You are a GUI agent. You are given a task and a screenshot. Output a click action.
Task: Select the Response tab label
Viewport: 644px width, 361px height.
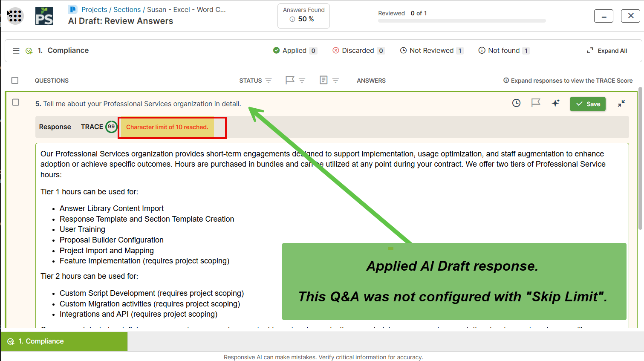point(55,127)
